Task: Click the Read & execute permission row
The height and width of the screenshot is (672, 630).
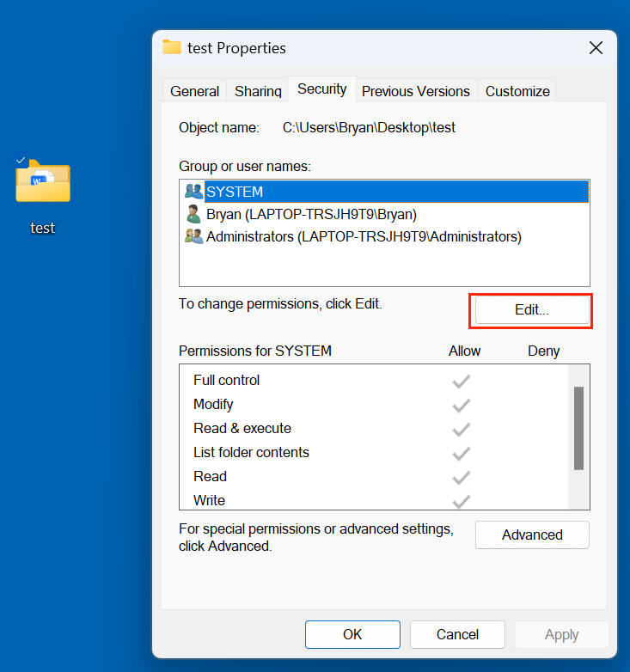Action: point(374,428)
